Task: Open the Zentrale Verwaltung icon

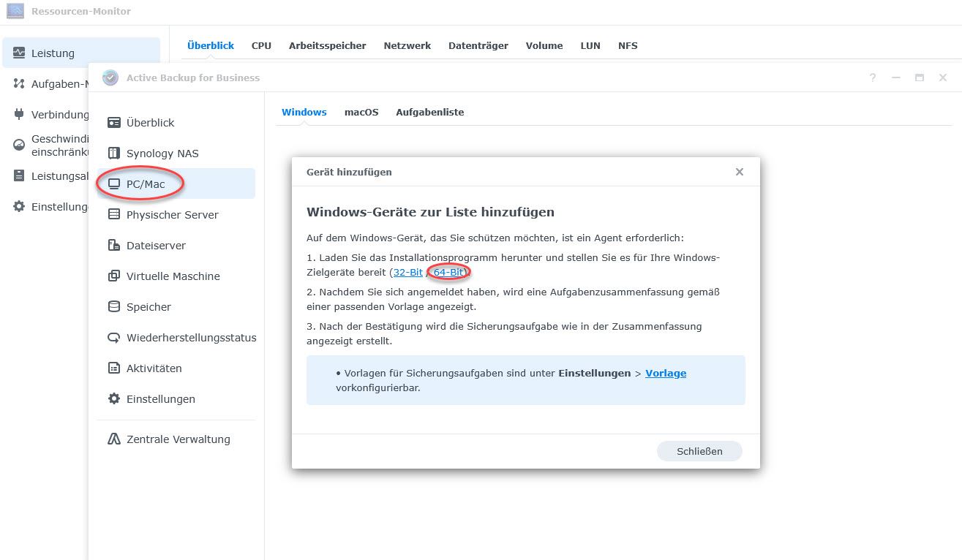Action: click(x=114, y=439)
